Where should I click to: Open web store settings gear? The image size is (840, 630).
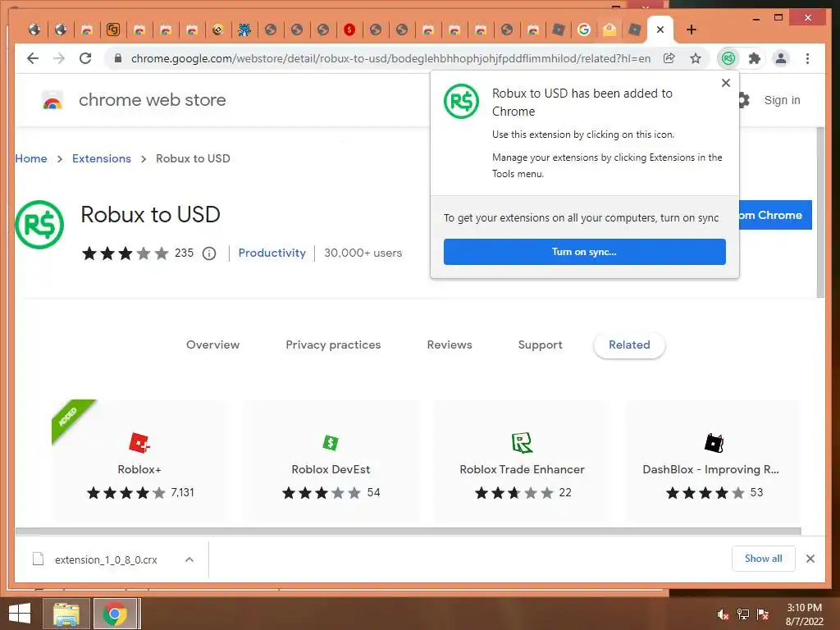pyautogui.click(x=744, y=100)
